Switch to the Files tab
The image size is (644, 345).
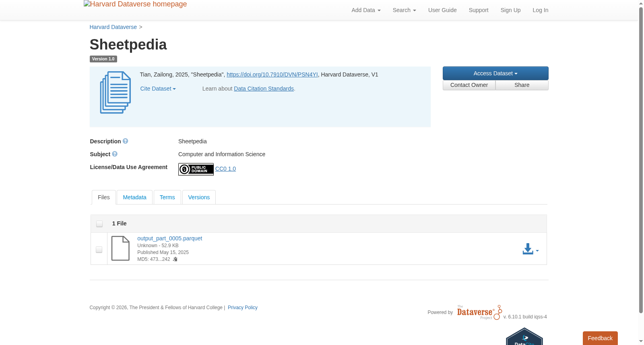point(104,197)
